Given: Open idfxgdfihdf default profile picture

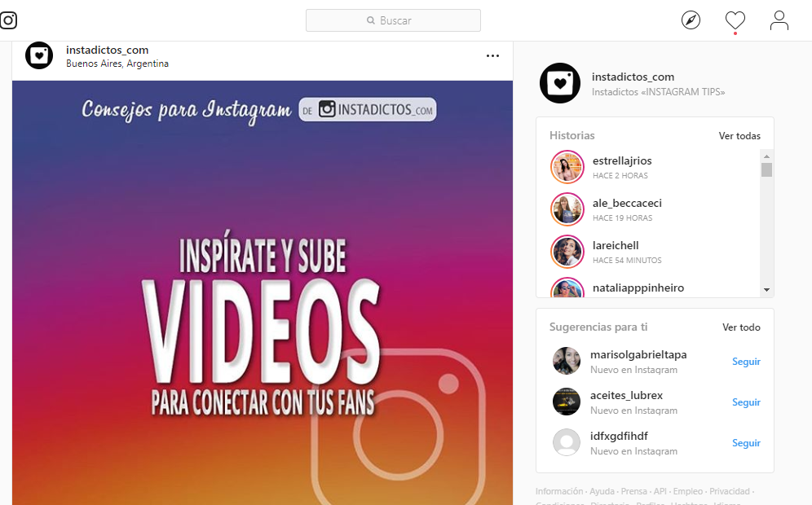Looking at the screenshot, I should pyautogui.click(x=567, y=442).
